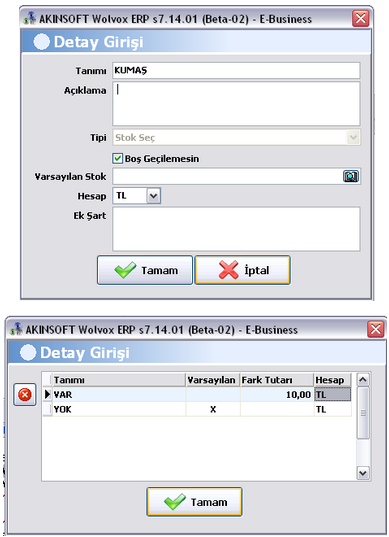Close the lower Detay Girişi dialog
The image size is (389, 537).
pyautogui.click(x=376, y=329)
